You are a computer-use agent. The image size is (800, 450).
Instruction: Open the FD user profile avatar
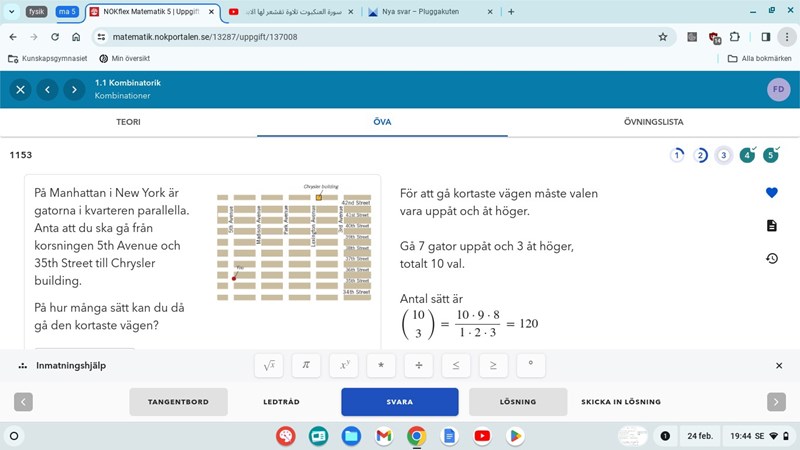pos(778,90)
